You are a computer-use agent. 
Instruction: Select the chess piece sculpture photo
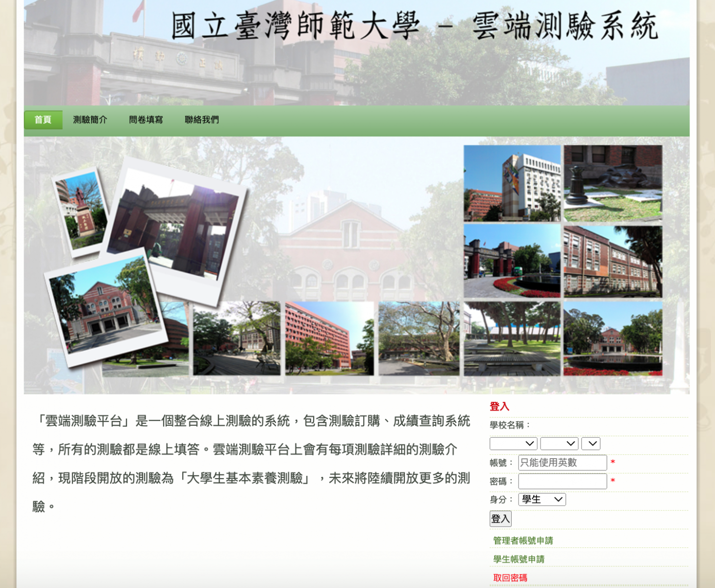pos(613,183)
